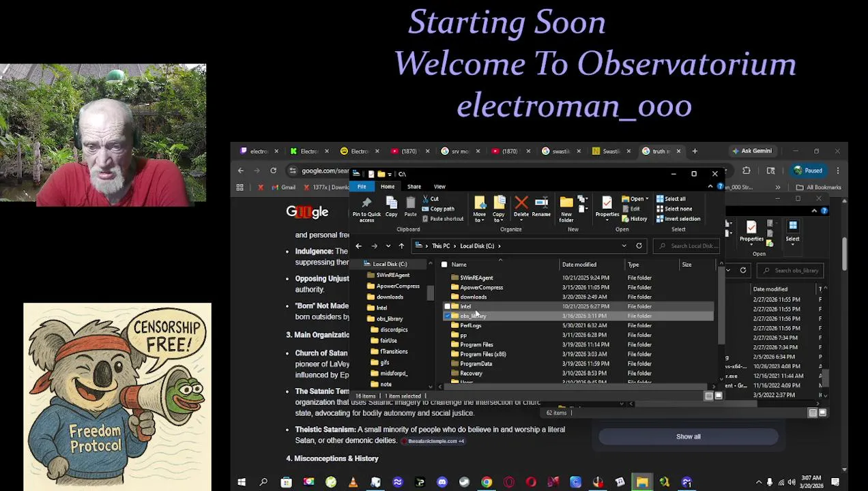Click the Cut scissors command
The image size is (868, 491).
coord(431,199)
